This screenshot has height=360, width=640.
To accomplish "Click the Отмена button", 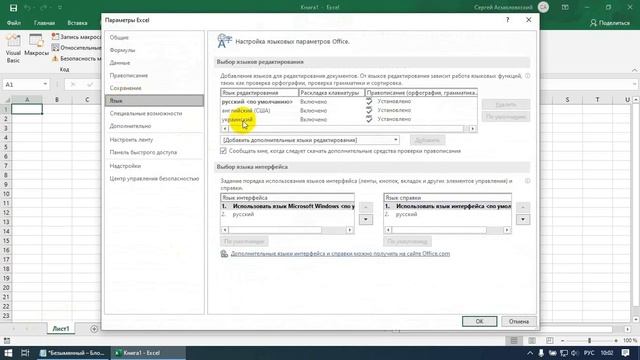I will (519, 322).
